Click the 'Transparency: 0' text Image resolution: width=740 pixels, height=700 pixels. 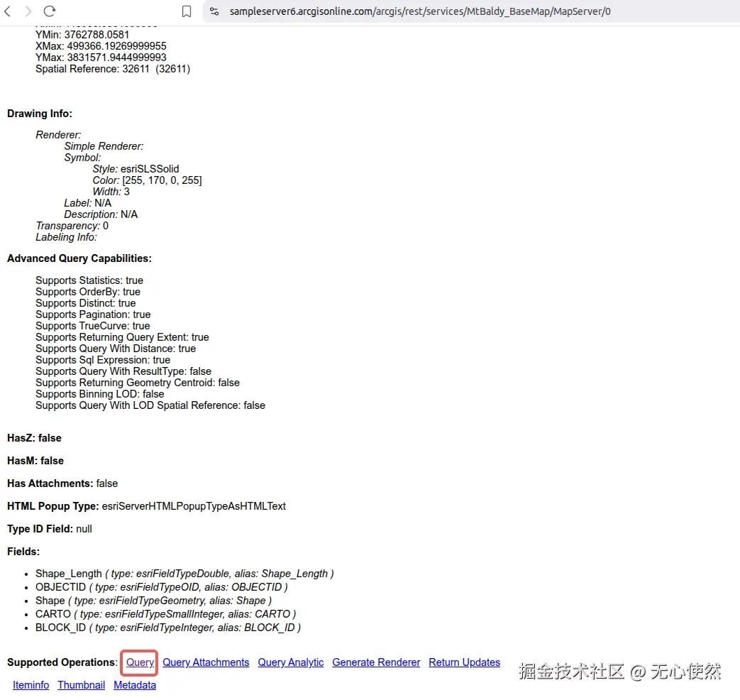(72, 226)
